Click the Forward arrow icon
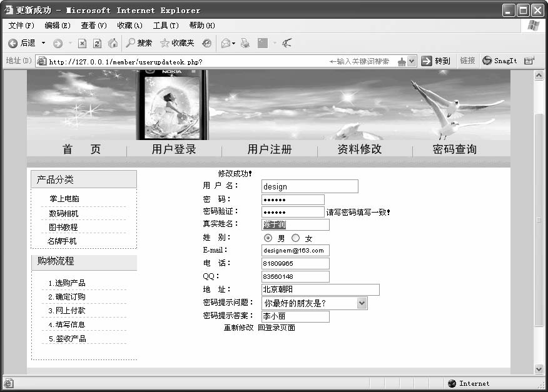The height and width of the screenshot is (392, 548). [x=58, y=43]
